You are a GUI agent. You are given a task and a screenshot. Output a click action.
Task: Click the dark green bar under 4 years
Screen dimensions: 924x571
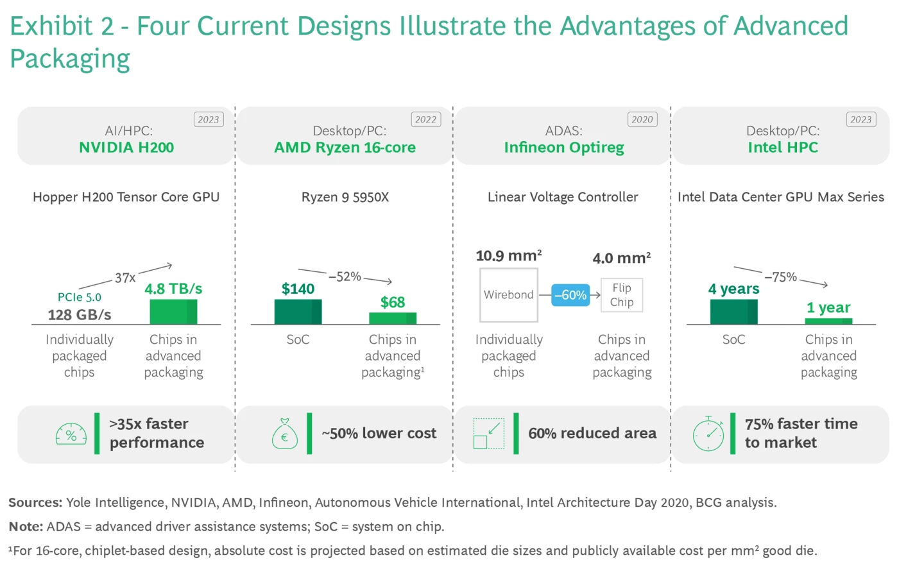(x=734, y=312)
